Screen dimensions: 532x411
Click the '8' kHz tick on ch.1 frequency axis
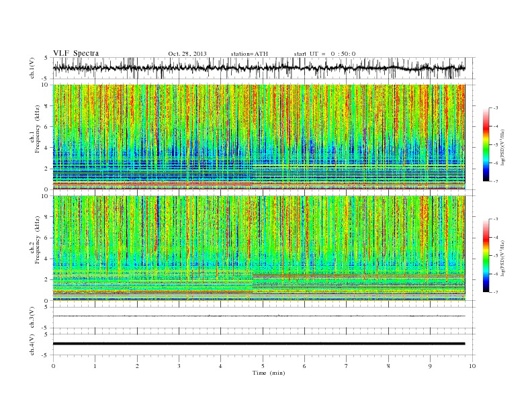[47, 106]
